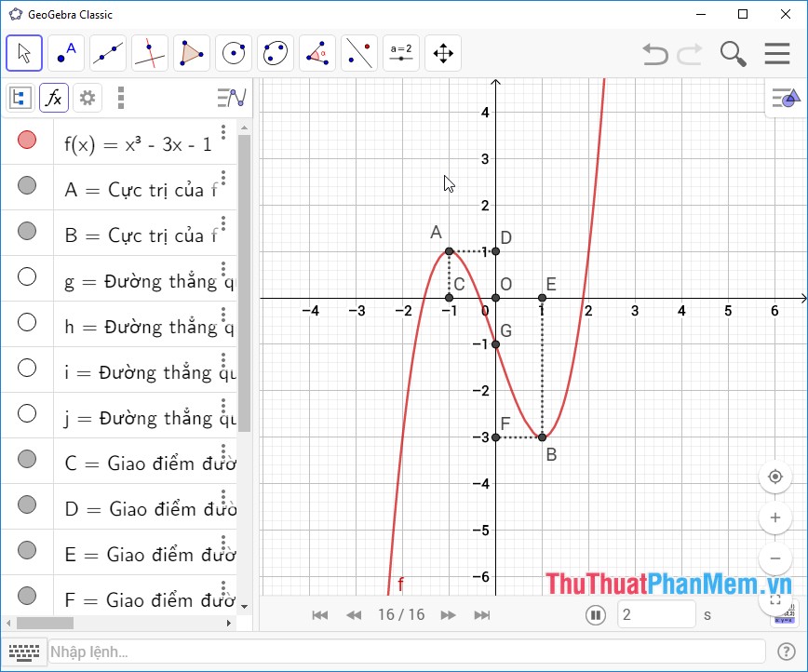808x672 pixels.
Task: Open graphics view settings panel
Action: 785,98
